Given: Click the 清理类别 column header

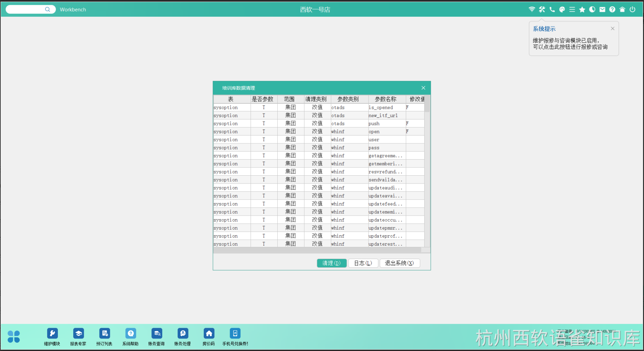Looking at the screenshot, I should pyautogui.click(x=318, y=99).
